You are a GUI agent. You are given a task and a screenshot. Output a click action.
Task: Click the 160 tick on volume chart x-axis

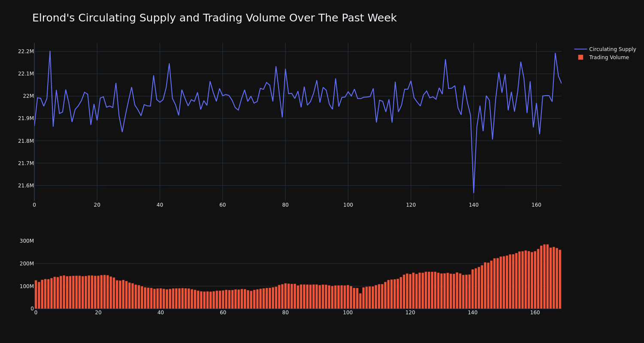pos(535,313)
